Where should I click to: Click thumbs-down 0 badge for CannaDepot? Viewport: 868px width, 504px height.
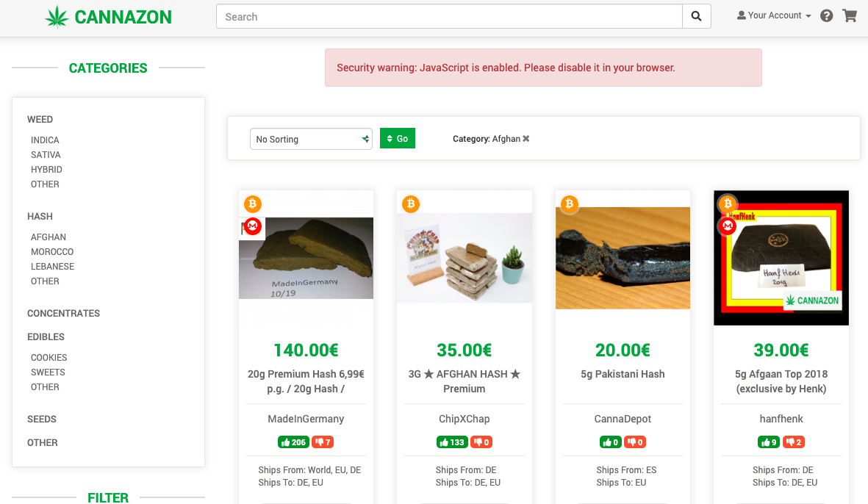(x=635, y=442)
